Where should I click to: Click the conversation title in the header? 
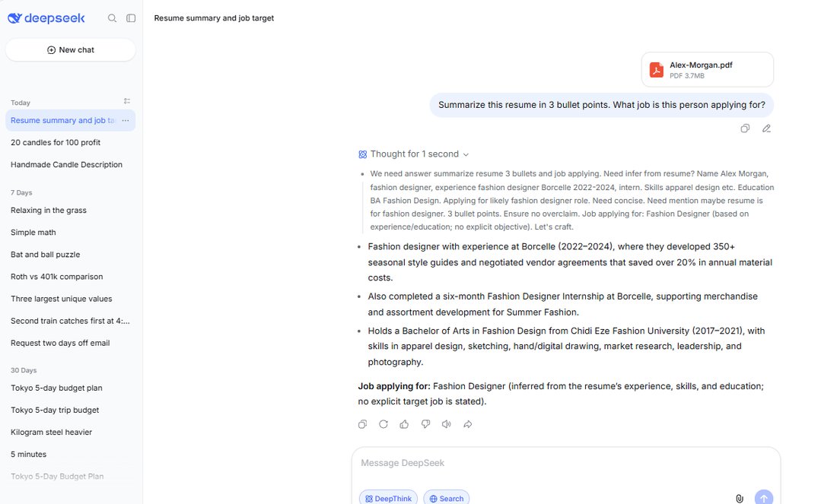214,18
